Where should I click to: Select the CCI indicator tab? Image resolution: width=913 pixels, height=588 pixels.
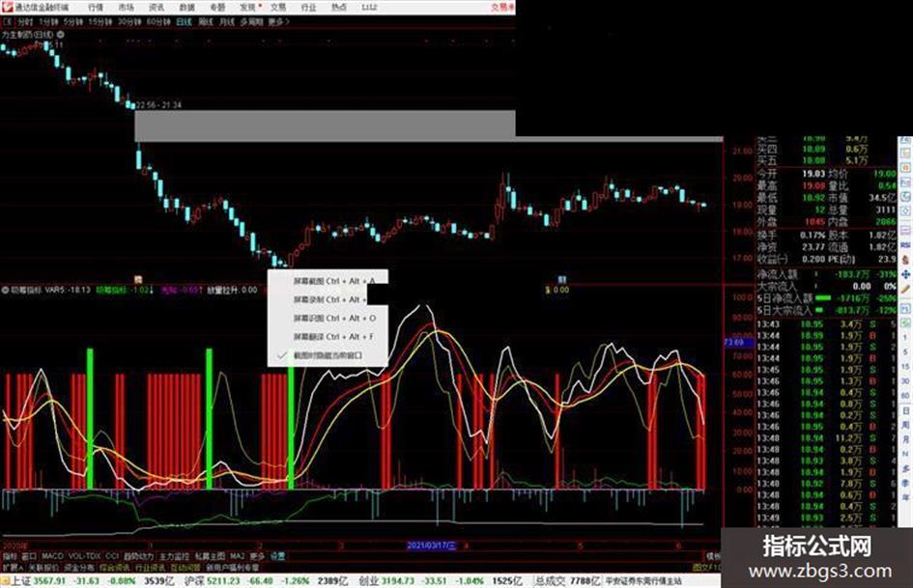112,556
